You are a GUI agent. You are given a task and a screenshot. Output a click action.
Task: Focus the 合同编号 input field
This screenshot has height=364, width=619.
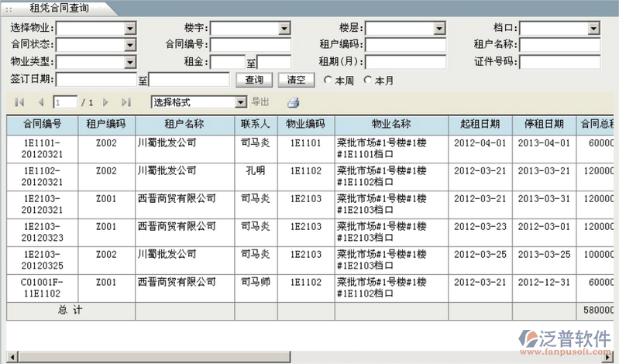250,45
